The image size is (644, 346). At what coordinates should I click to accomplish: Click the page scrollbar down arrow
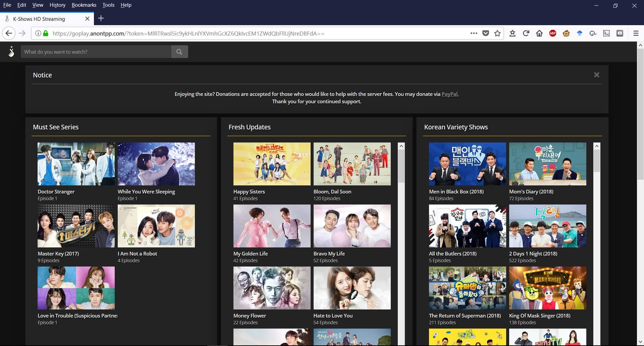(640, 342)
